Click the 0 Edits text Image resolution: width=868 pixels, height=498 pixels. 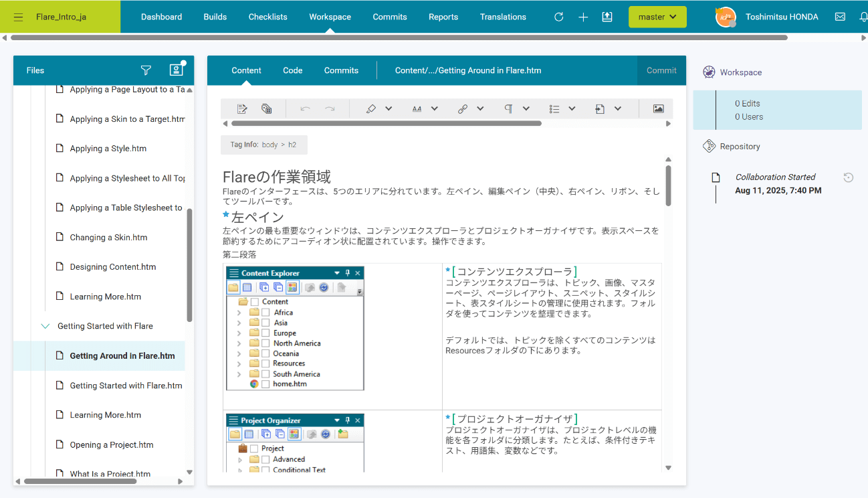point(747,104)
